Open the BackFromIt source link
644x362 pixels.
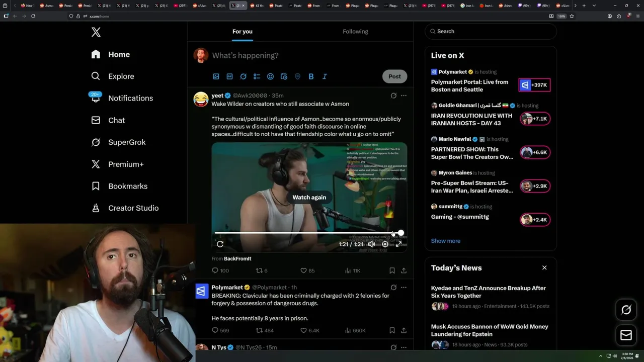pos(237,258)
